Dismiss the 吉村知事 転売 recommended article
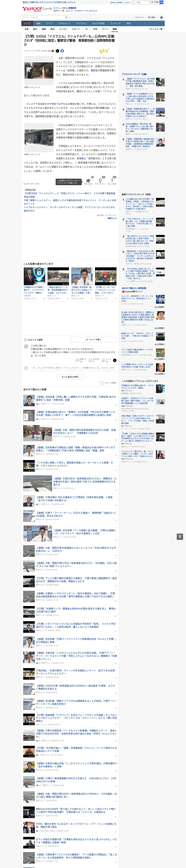 pyautogui.click(x=92, y=299)
